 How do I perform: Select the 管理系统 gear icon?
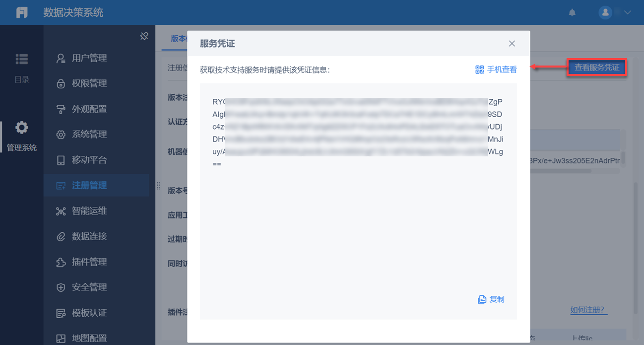(x=22, y=128)
